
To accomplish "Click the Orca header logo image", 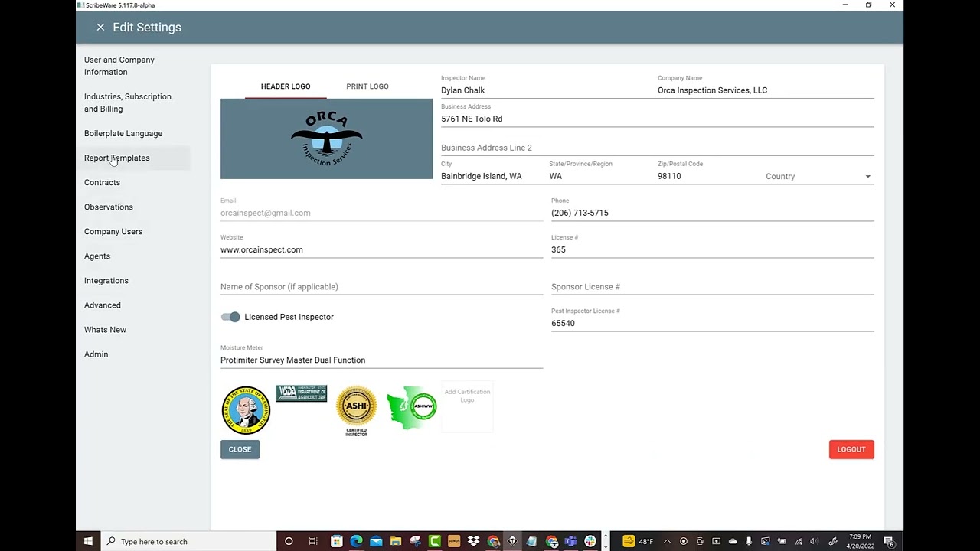I will point(327,139).
